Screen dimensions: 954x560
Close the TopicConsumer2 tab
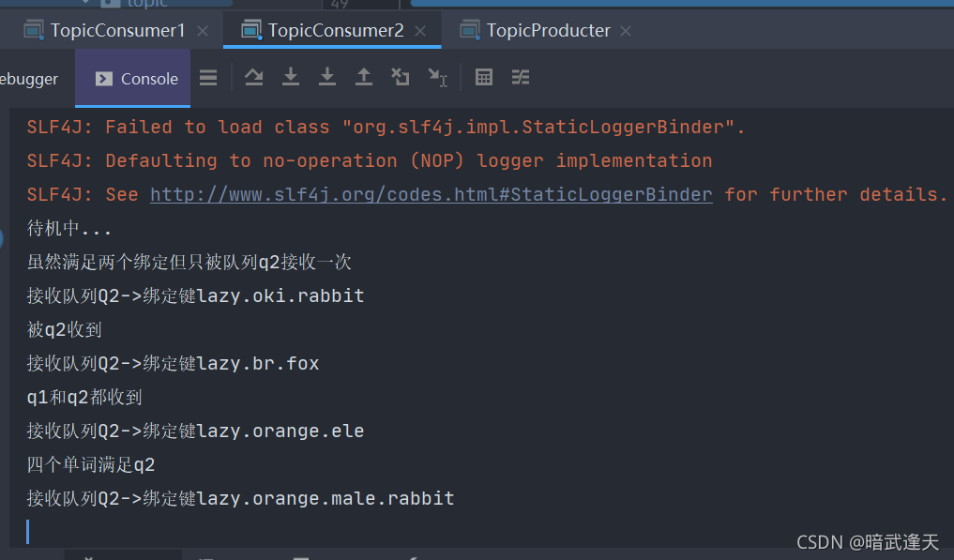(x=420, y=31)
